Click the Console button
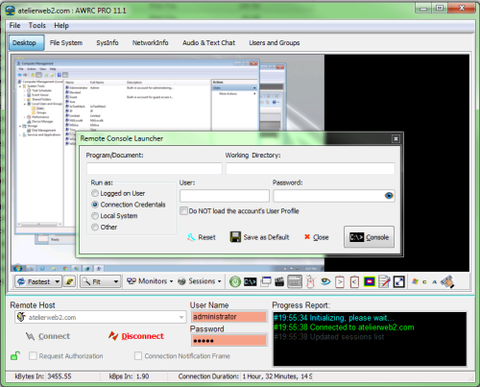 pos(369,237)
